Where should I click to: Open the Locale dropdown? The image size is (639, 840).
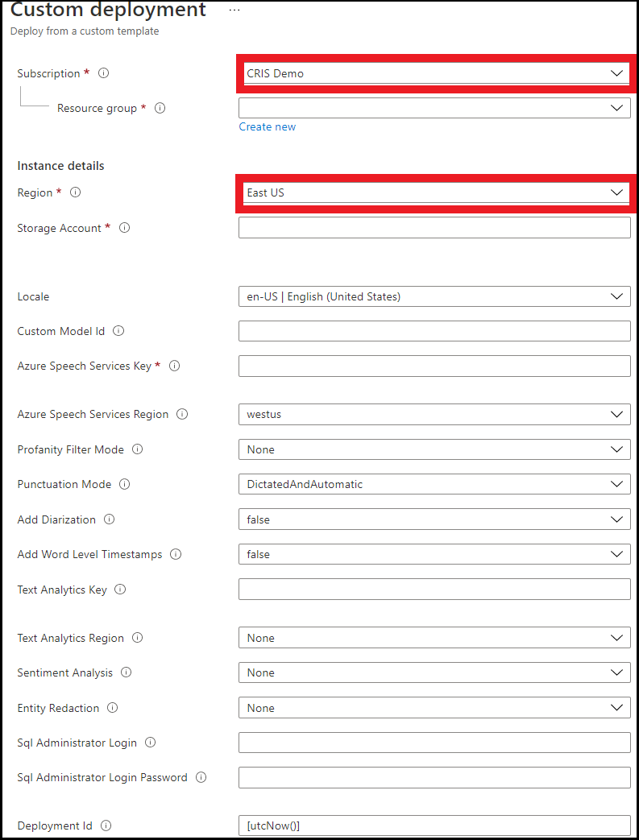click(x=434, y=296)
